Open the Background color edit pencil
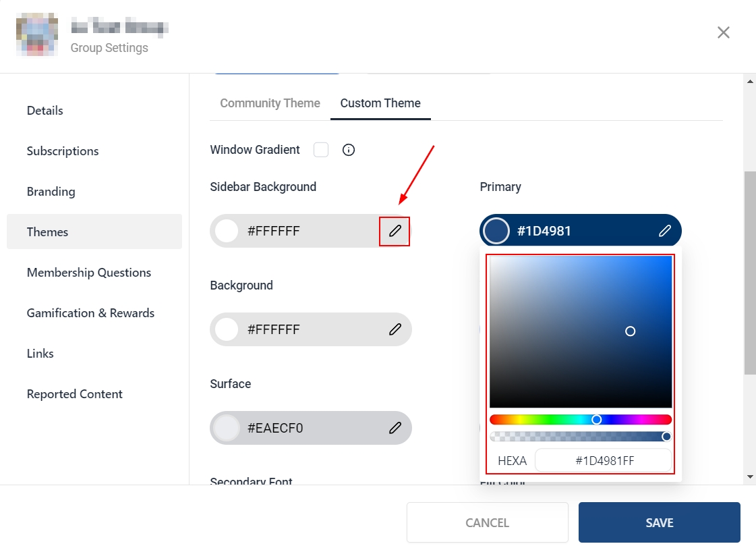Image resolution: width=756 pixels, height=546 pixels. pyautogui.click(x=395, y=330)
